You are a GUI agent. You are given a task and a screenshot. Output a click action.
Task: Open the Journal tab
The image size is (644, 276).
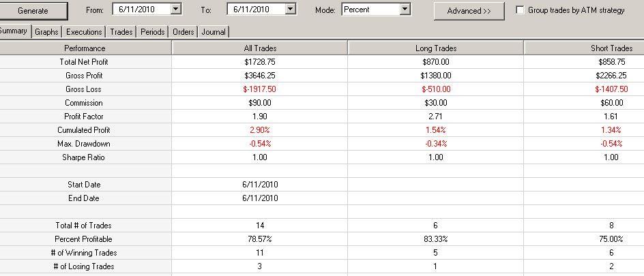pyautogui.click(x=214, y=31)
